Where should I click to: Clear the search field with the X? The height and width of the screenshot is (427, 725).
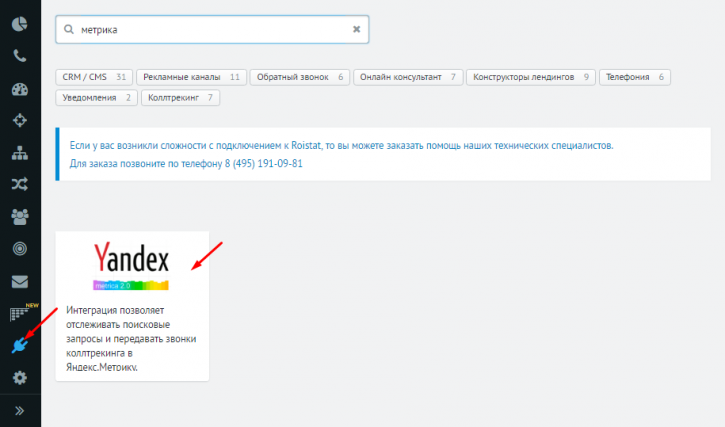pos(356,29)
